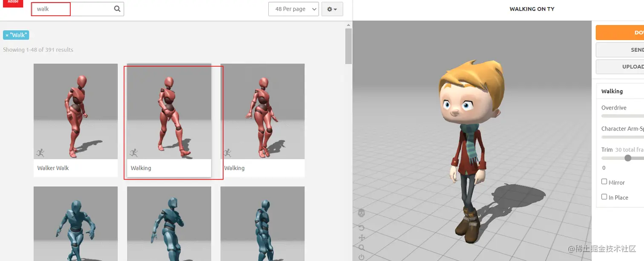Enable the Mirror checkbox
Image resolution: width=644 pixels, height=261 pixels.
coord(604,182)
